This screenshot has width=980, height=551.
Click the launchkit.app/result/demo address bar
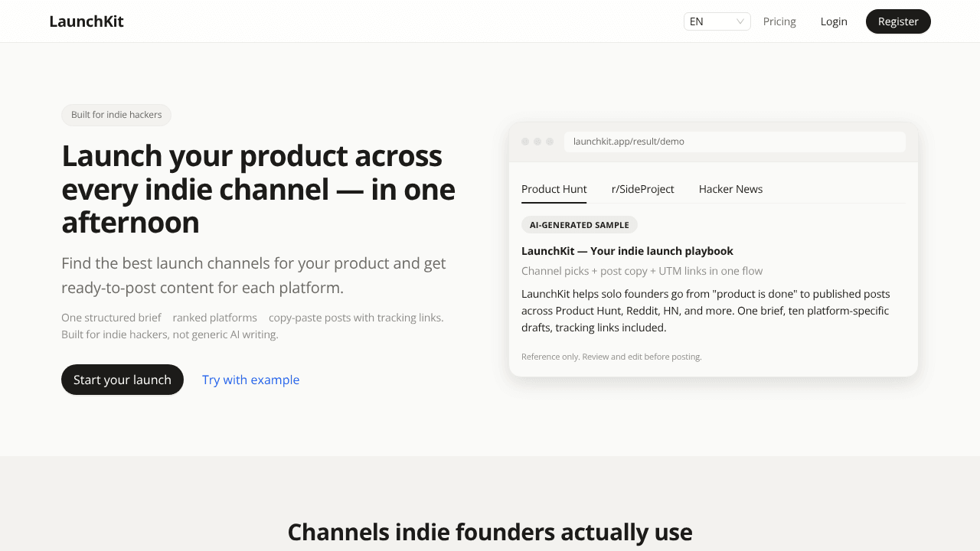point(735,142)
